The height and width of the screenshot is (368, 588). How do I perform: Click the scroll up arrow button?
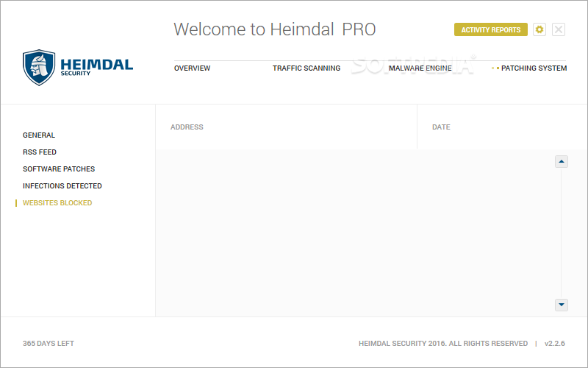561,161
